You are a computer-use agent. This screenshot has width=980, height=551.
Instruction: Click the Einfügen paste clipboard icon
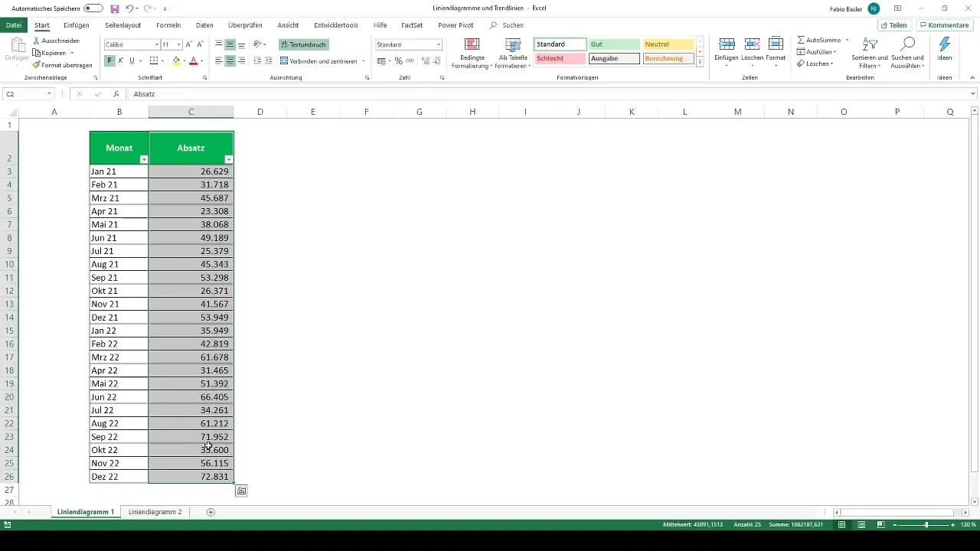click(x=17, y=44)
